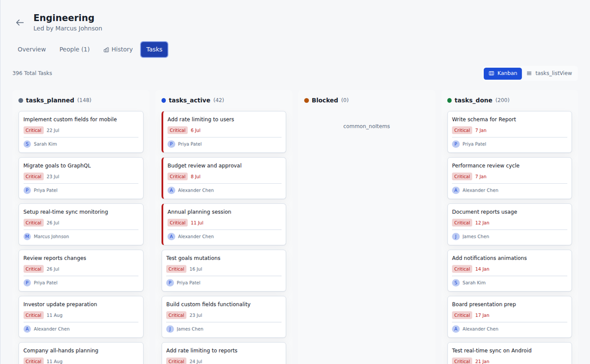Open the Add rate limiting to users card
The width and height of the screenshot is (590, 364).
pos(224,132)
